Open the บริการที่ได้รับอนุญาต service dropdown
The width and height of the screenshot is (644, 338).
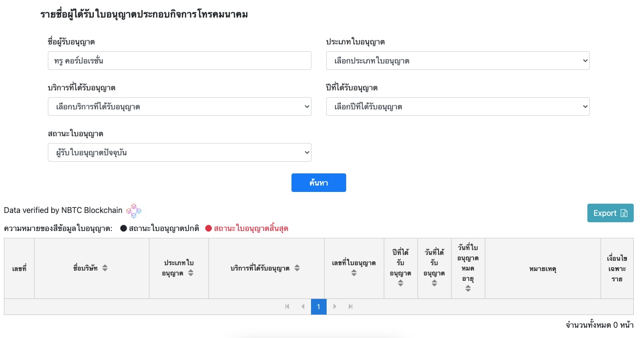(x=179, y=106)
